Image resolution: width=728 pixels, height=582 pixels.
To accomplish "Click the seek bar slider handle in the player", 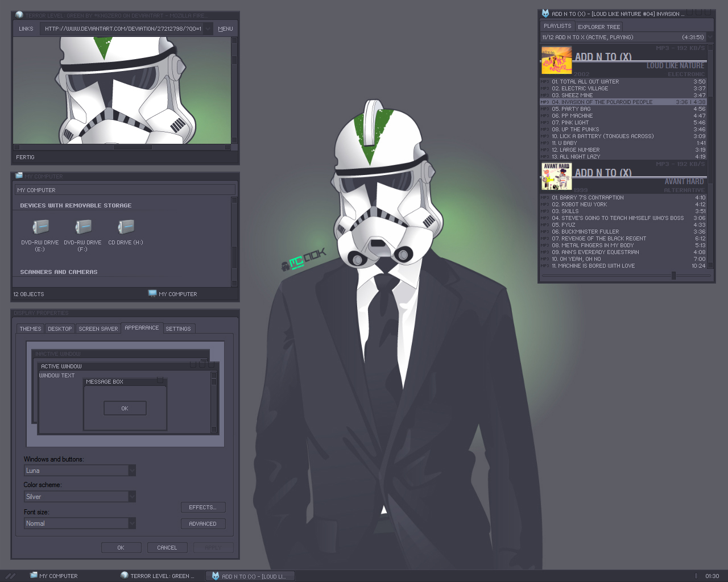I will (673, 276).
